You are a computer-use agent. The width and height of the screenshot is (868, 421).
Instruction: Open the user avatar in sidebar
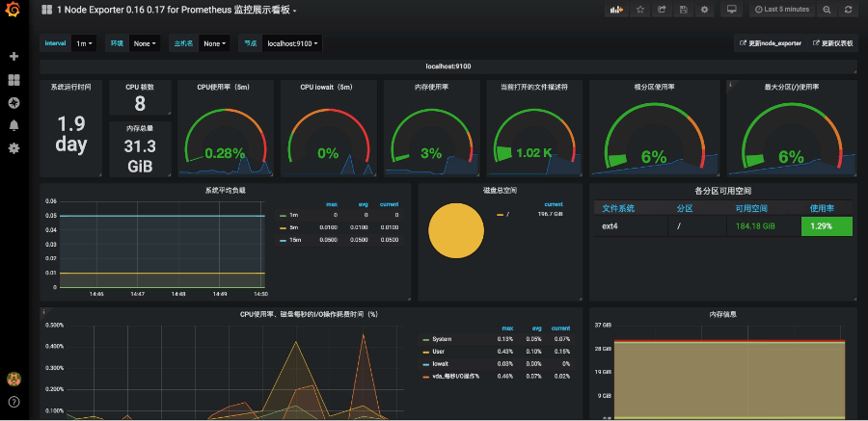tap(14, 379)
